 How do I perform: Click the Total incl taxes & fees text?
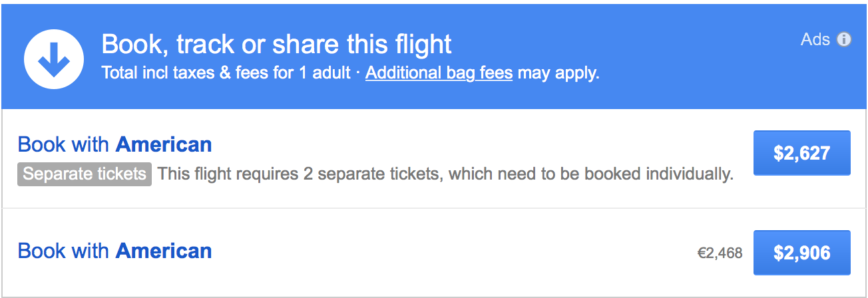click(x=185, y=73)
